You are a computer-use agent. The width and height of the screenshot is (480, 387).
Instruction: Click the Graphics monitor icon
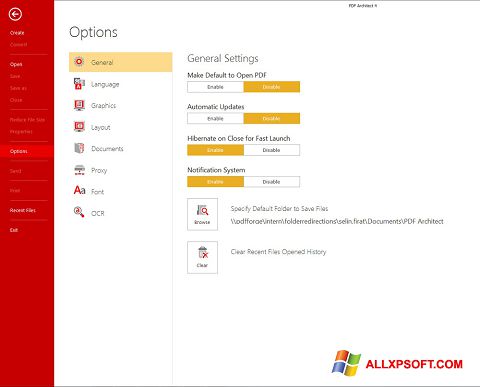[79, 105]
